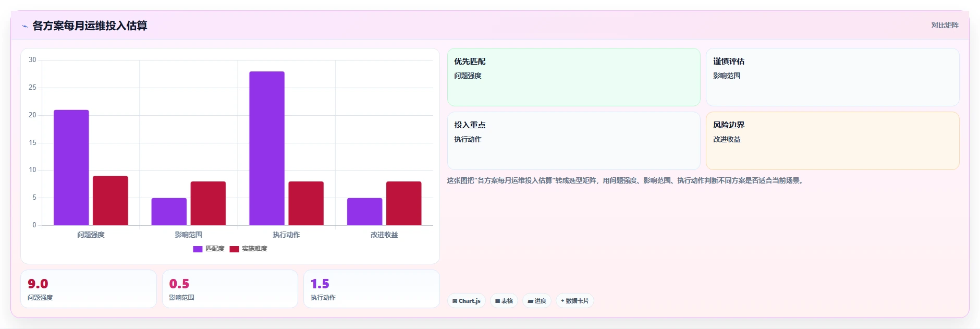The width and height of the screenshot is (980, 329).
Task: Click the 执行动作 x-axis label
Action: 286,235
